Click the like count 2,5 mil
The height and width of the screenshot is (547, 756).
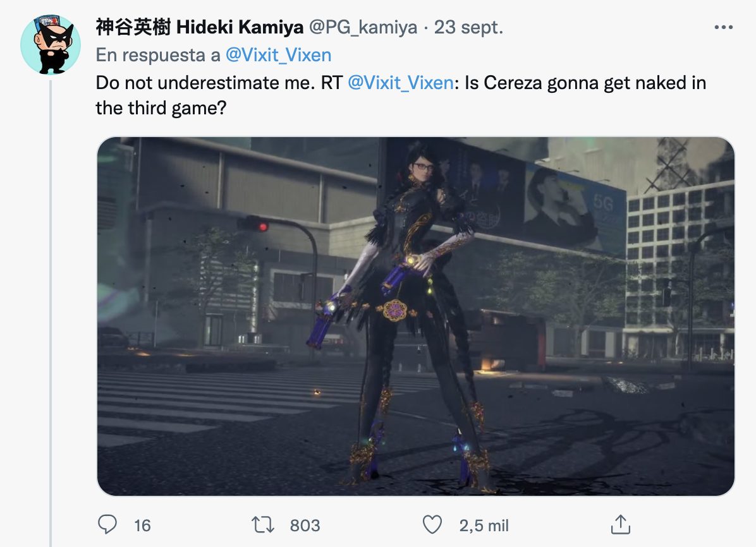(x=484, y=526)
